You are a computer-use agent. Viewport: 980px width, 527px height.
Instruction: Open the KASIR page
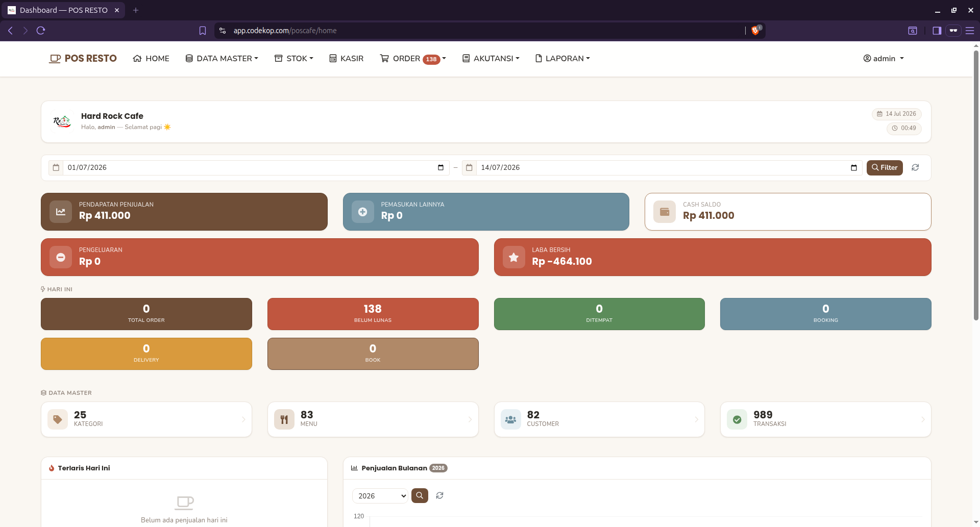pos(347,59)
